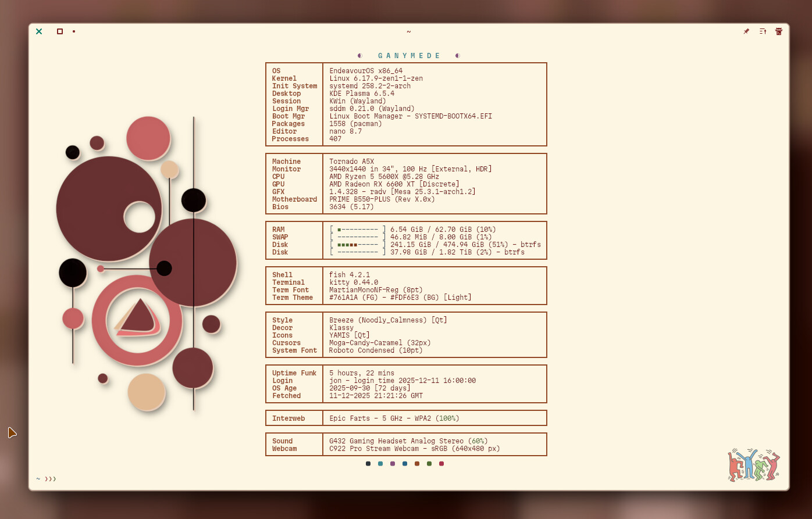Click the dancing figures image in corner
Viewport: 812px width, 519px height.
click(x=754, y=464)
